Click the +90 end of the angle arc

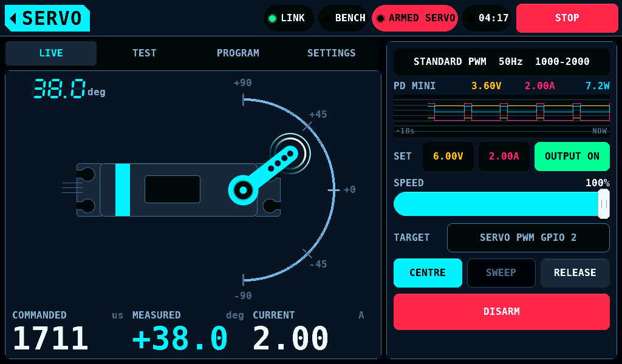pyautogui.click(x=244, y=100)
